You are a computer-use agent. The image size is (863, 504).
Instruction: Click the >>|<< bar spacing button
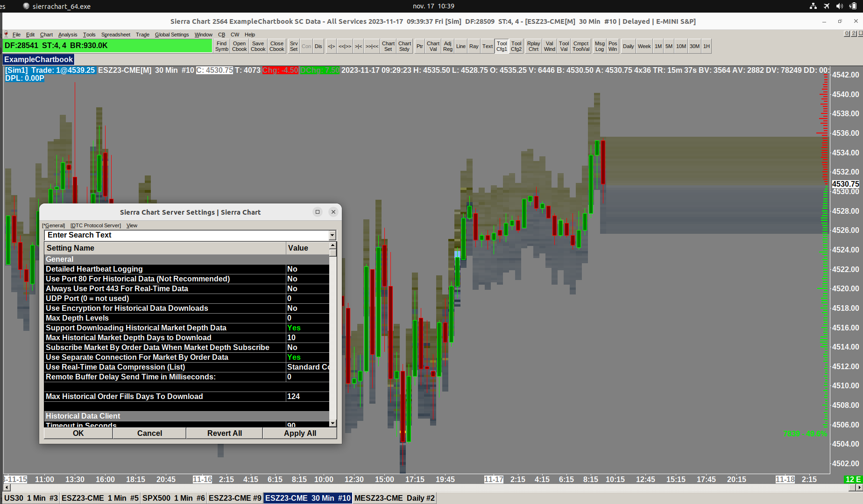(x=372, y=46)
